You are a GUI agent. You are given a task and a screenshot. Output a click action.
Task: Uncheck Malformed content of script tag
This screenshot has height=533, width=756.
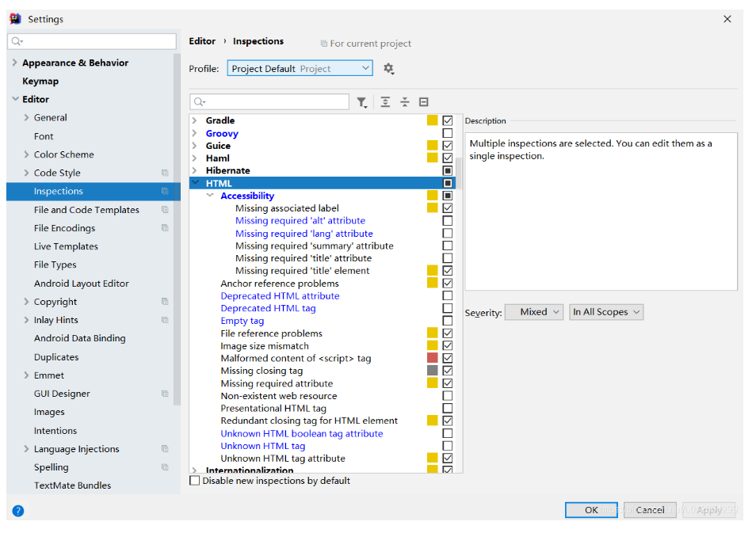pyautogui.click(x=448, y=358)
